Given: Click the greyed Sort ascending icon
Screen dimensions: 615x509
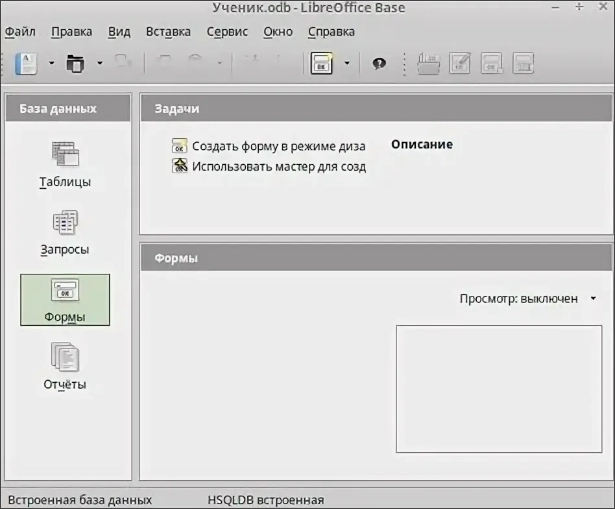Looking at the screenshot, I should (x=252, y=61).
